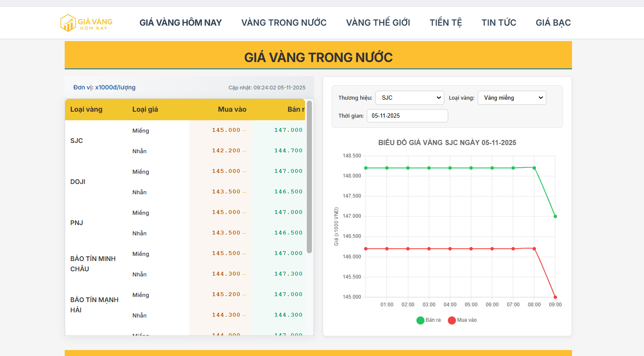
Task: Navigate to TIỀN TỆ section
Action: tap(446, 22)
